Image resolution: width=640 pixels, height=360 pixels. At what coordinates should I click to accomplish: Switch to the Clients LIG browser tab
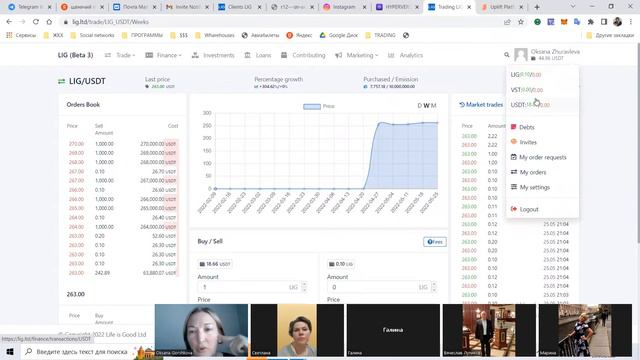(x=240, y=7)
